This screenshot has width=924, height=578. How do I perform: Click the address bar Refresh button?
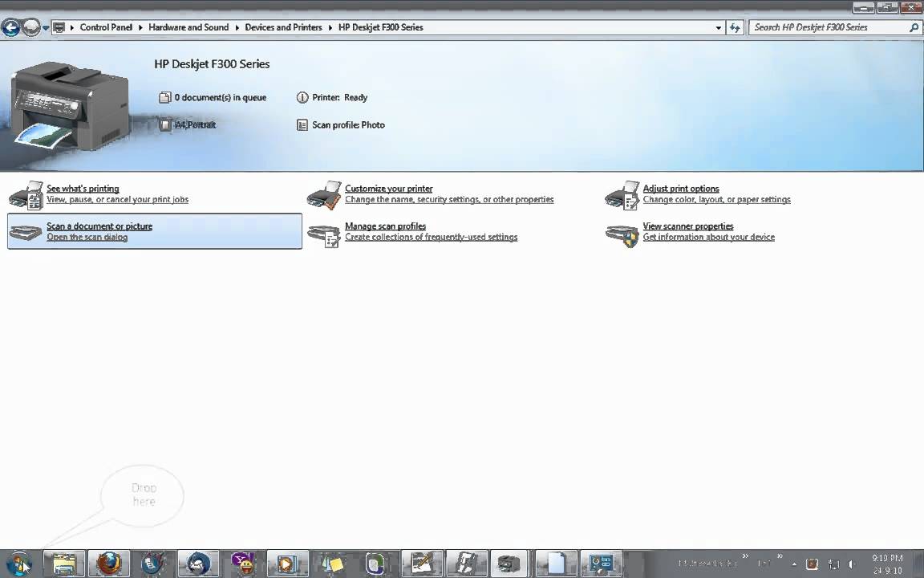pyautogui.click(x=734, y=28)
